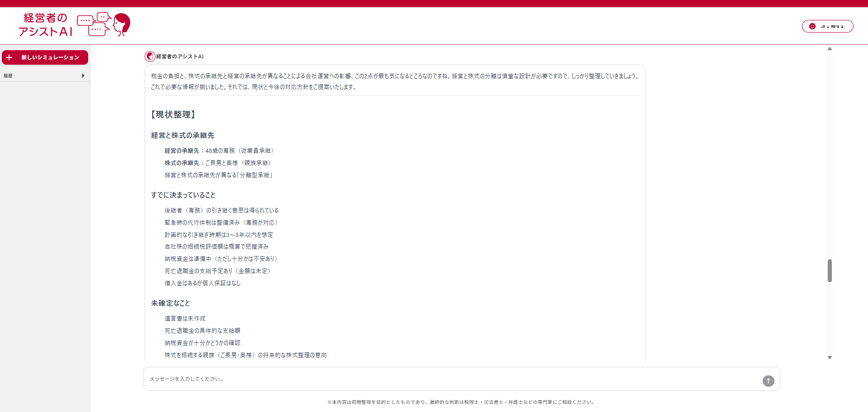Click the 分離型承継 line
Viewport: 868px width, 412px height.
coord(219,175)
